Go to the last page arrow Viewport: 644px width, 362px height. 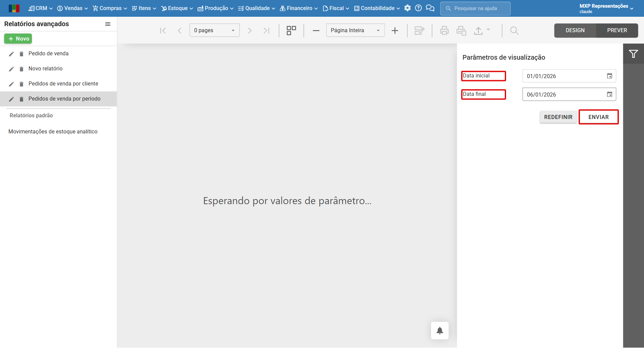(267, 31)
